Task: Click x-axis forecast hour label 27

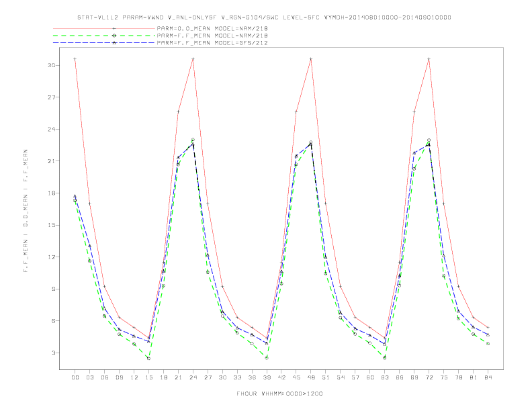Action: pyautogui.click(x=208, y=377)
